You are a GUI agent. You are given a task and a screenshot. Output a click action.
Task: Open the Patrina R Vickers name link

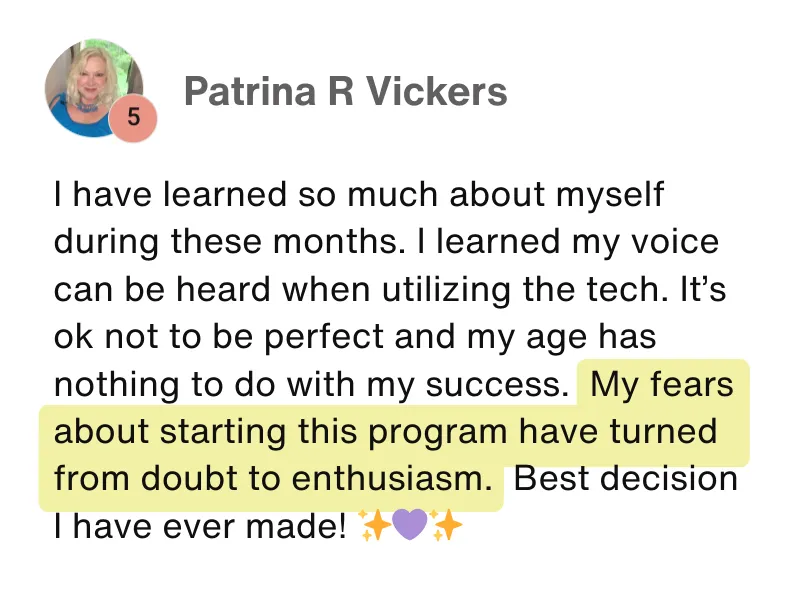345,93
